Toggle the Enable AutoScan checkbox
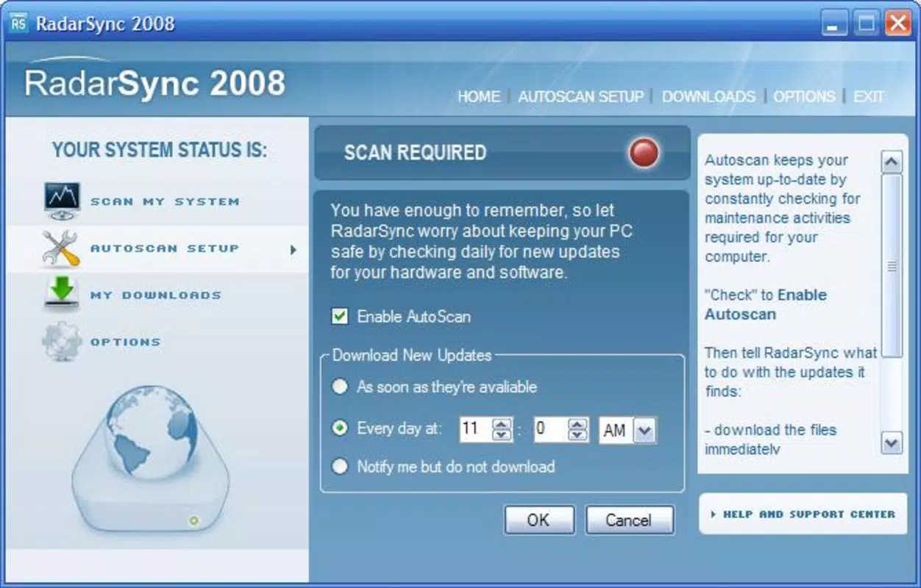The height and width of the screenshot is (588, 921). pos(340,316)
